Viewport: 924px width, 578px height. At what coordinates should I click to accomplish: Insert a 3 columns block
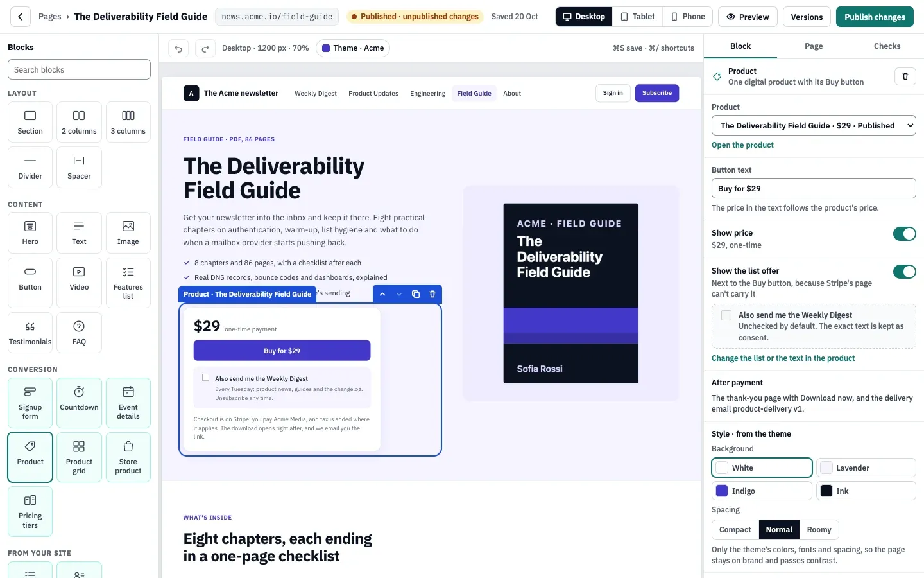pos(128,122)
